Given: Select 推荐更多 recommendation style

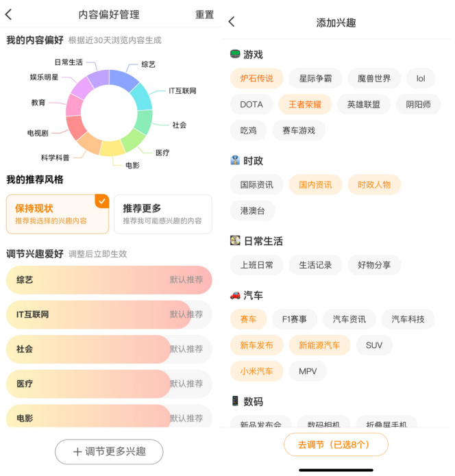Looking at the screenshot, I should click(x=162, y=214).
